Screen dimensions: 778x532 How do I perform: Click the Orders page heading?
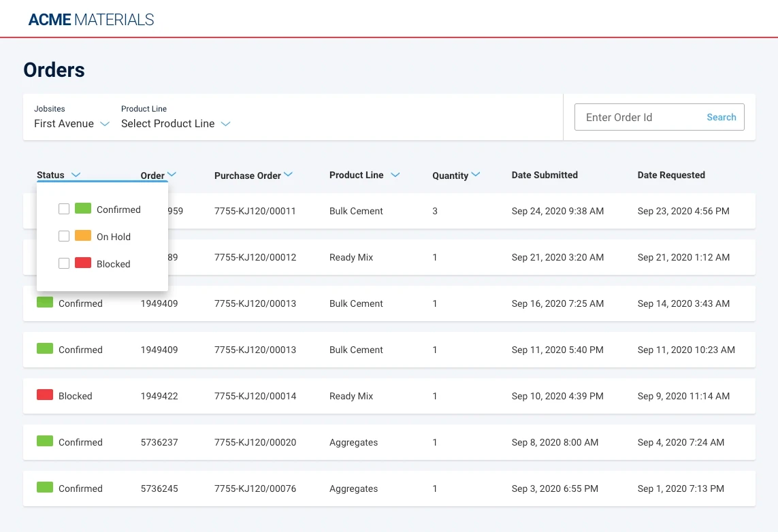pyautogui.click(x=54, y=70)
